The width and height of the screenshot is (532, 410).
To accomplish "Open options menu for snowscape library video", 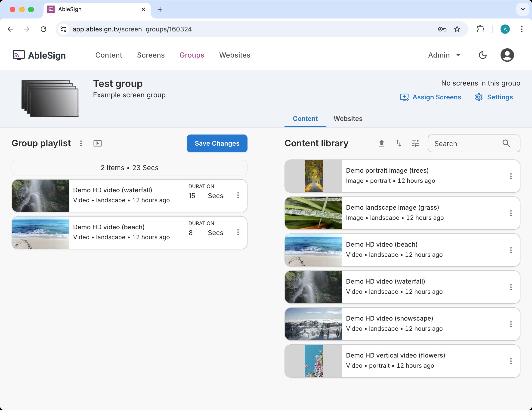I will (x=511, y=324).
